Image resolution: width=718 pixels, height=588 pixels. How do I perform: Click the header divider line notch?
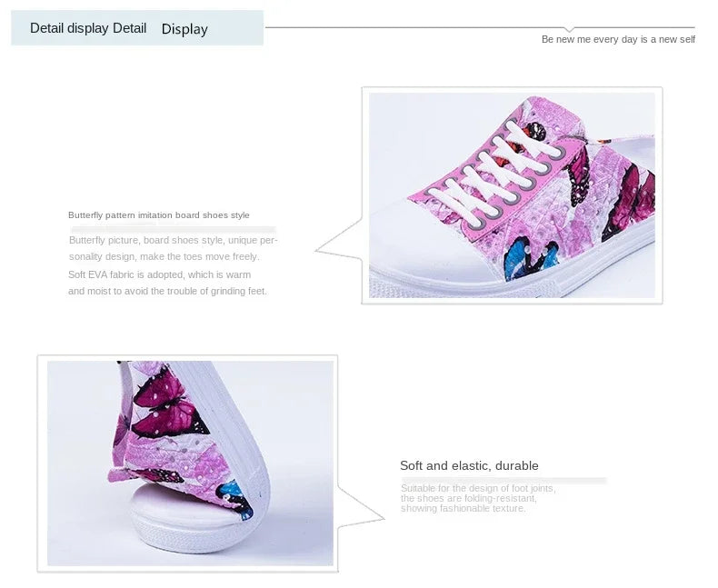569,30
